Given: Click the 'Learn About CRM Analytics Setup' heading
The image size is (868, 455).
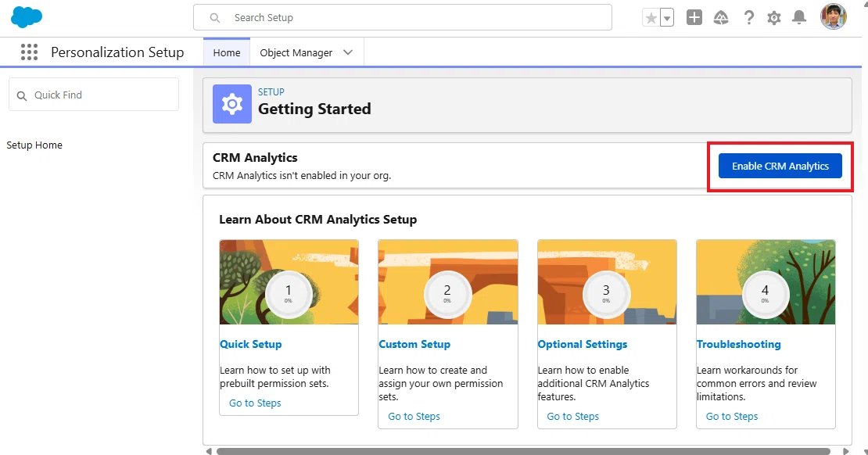Looking at the screenshot, I should (317, 220).
